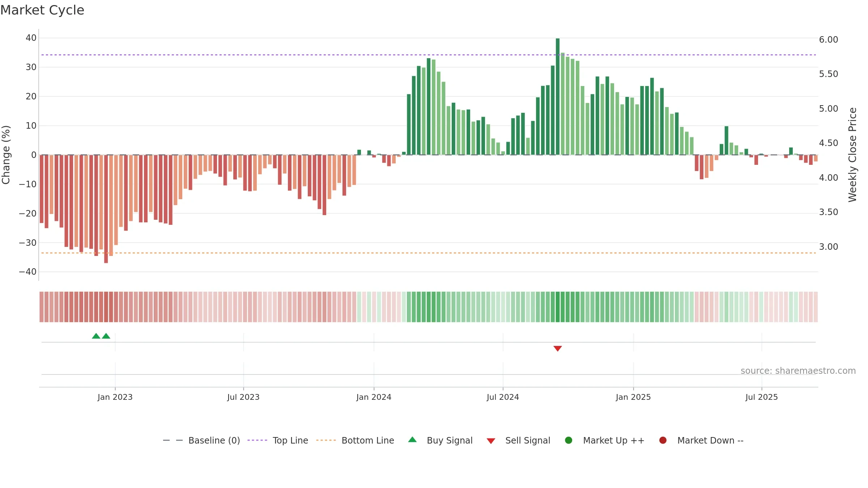Select the Buy Signal legend label
This screenshot has width=868, height=488.
pos(450,441)
